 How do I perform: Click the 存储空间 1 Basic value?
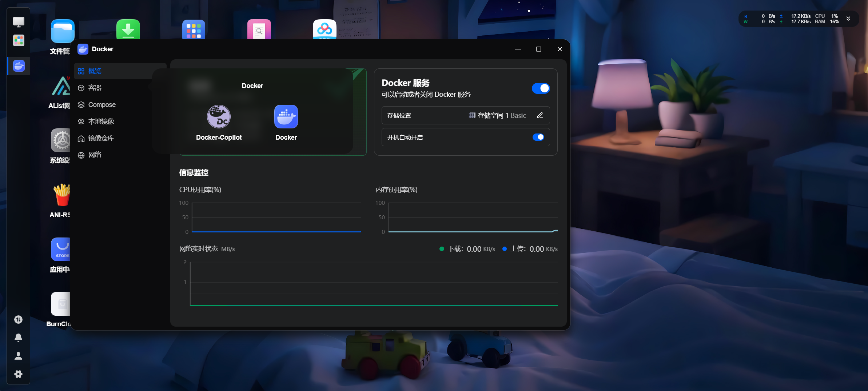(x=497, y=115)
